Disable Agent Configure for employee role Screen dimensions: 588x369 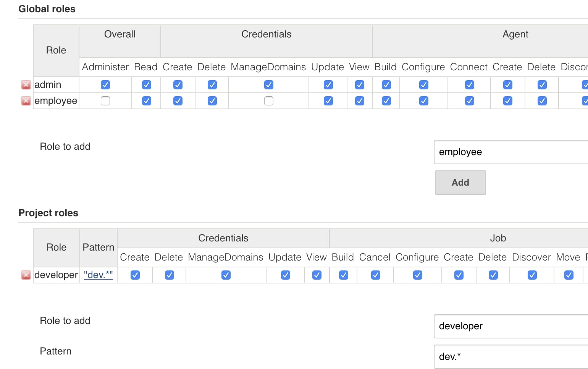click(424, 101)
